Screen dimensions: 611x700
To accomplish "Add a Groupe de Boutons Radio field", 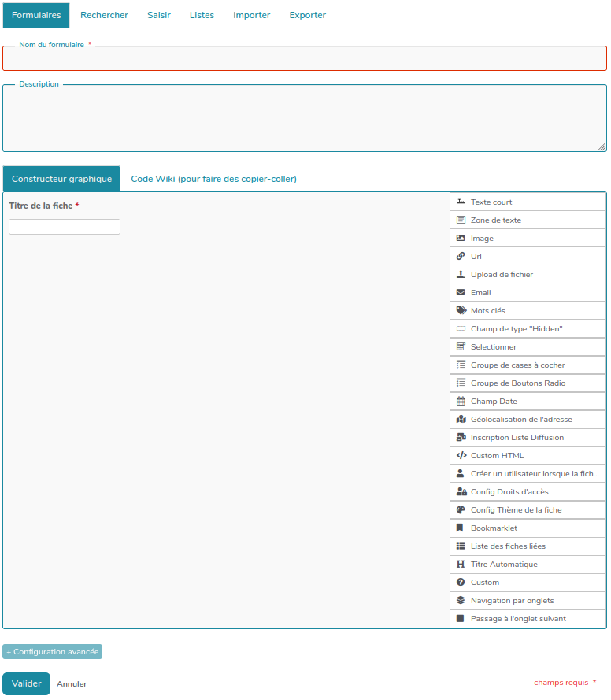I will pos(517,383).
